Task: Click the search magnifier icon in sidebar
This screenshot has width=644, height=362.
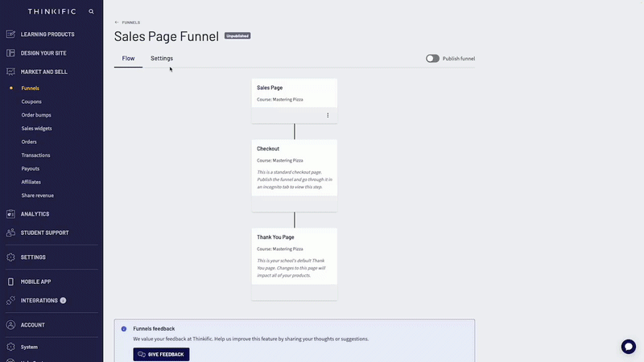Action: [x=91, y=12]
